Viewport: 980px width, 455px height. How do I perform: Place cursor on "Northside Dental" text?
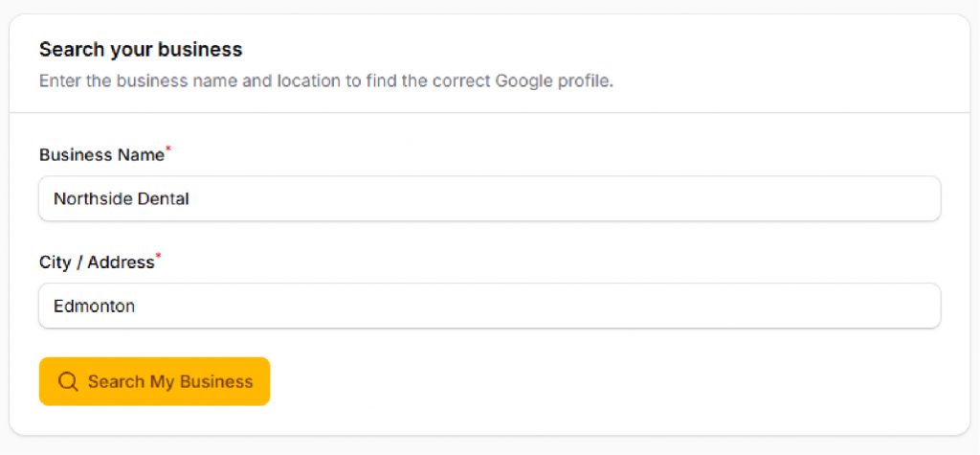[x=122, y=199]
